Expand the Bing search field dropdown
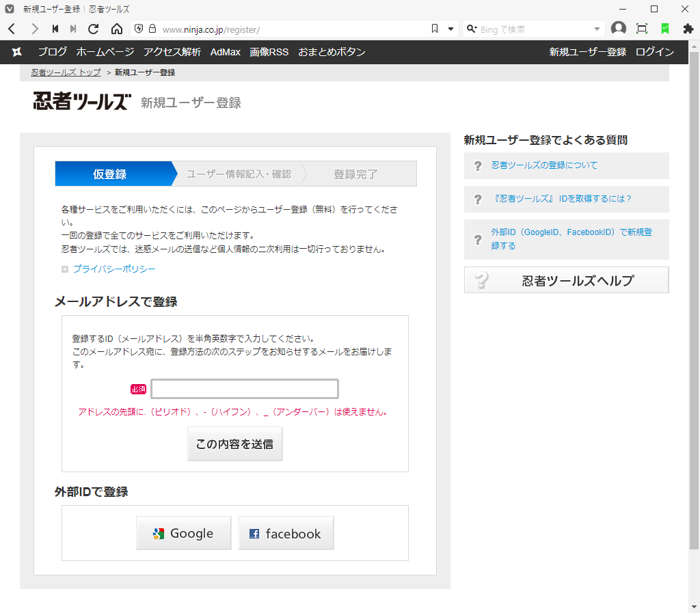This screenshot has width=700, height=613. click(x=597, y=29)
